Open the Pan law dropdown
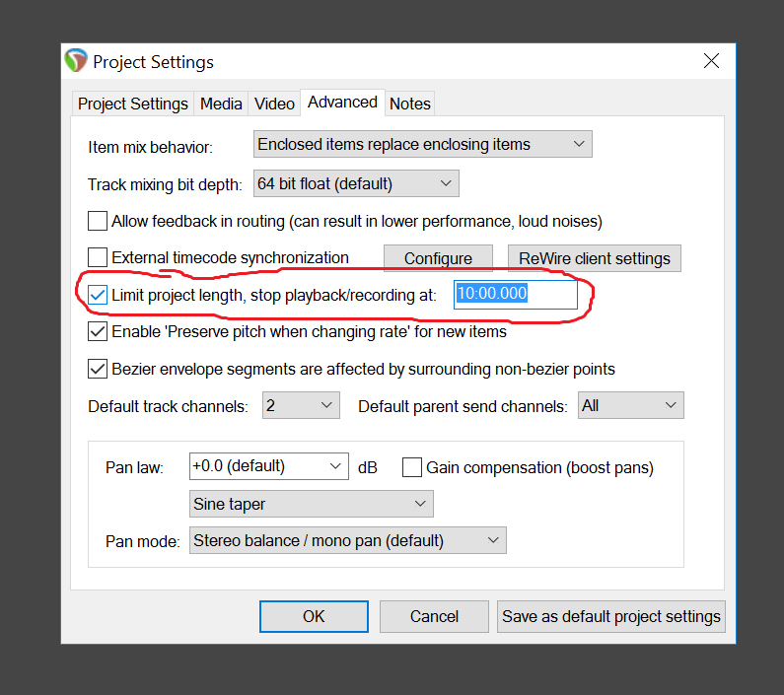784x695 pixels. pyautogui.click(x=268, y=466)
